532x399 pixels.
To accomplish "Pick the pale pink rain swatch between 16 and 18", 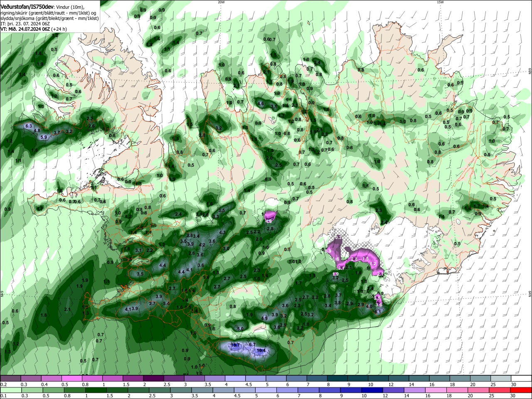I will [436, 390].
